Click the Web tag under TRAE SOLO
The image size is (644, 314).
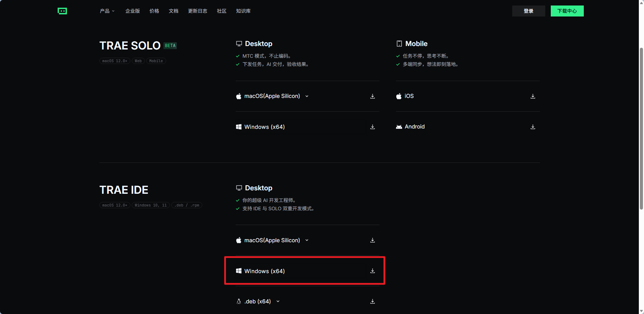[138, 61]
